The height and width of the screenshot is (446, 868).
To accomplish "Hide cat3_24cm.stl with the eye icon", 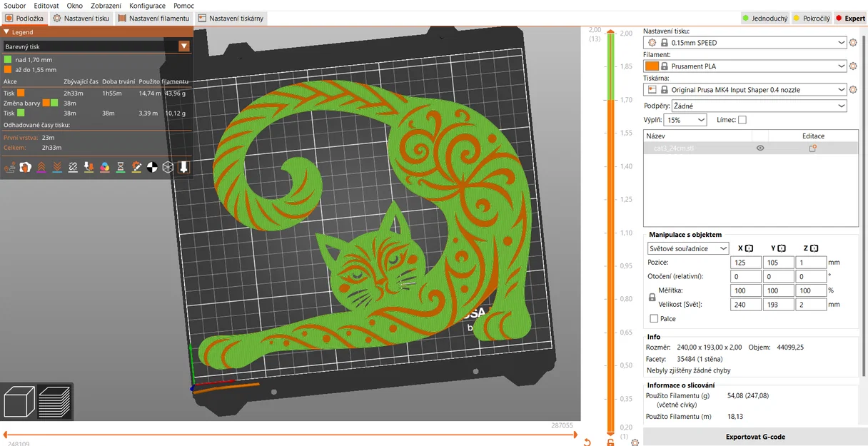I will coord(760,148).
